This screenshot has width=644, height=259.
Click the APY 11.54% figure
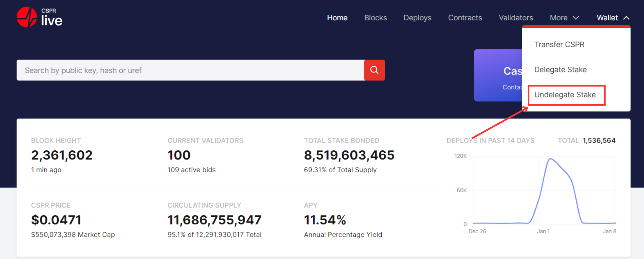(325, 220)
